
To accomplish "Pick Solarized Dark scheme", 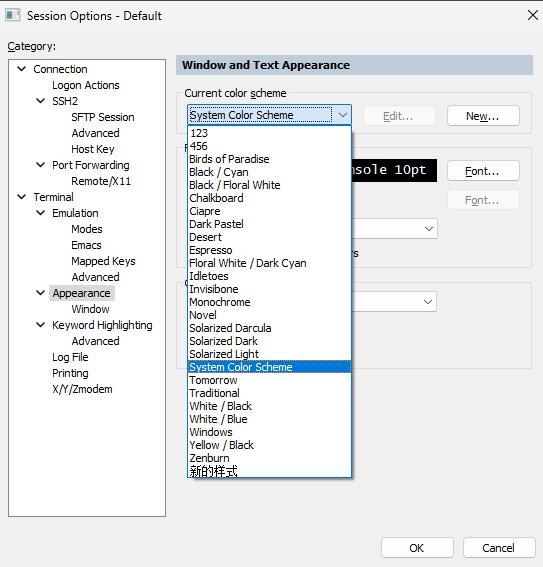I will (x=269, y=341).
